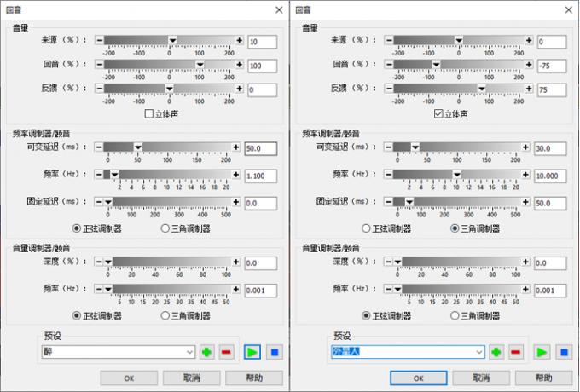580x392 pixels.
Task: Decrease 频率调制器 频率 minus button in the left dialog
Action: pos(99,175)
